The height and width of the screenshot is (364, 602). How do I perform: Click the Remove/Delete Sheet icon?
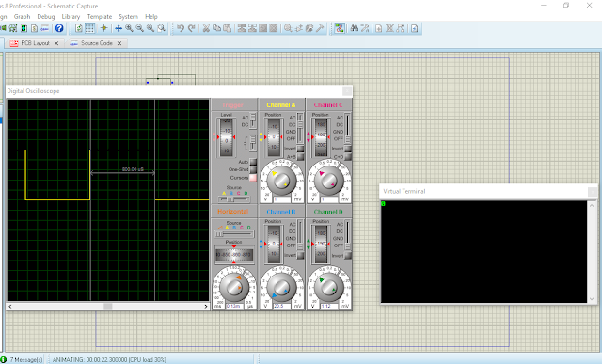[389, 28]
